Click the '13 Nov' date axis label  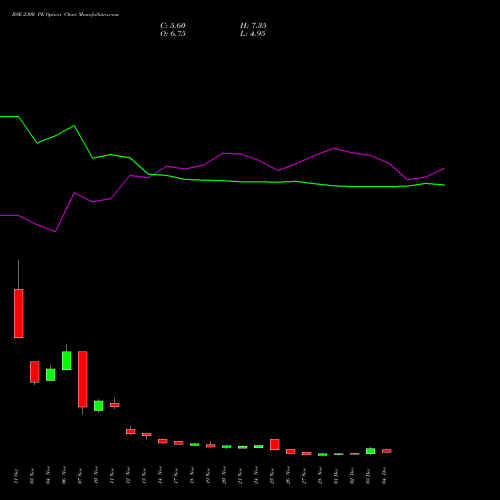[144, 476]
